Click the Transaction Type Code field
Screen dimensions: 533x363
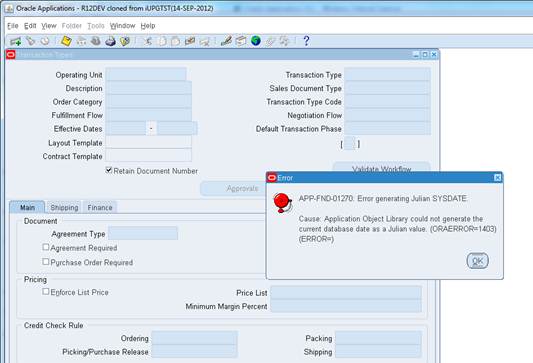coord(388,102)
